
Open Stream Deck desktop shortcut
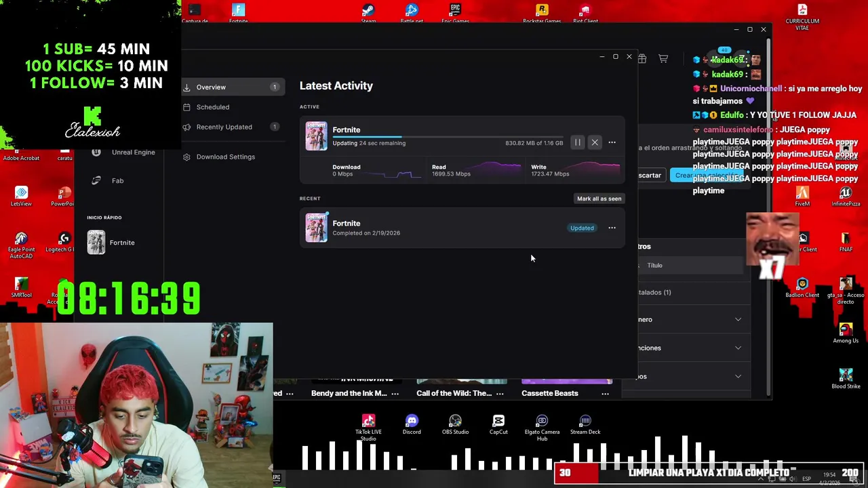pyautogui.click(x=585, y=424)
